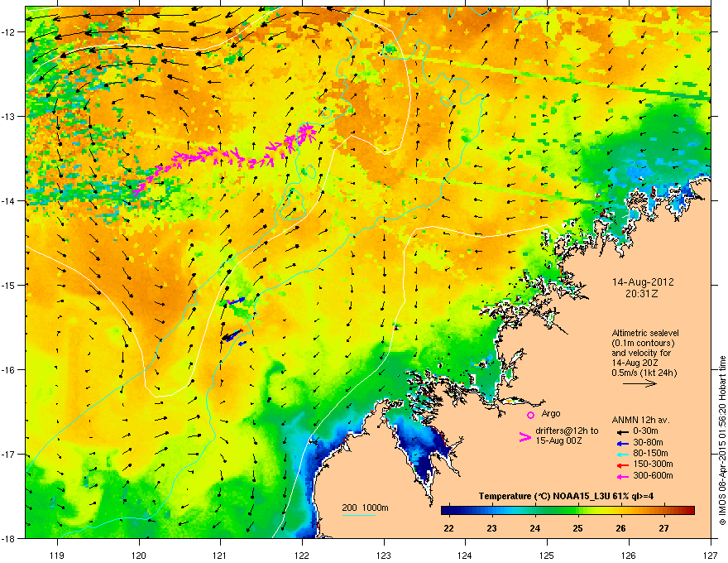Click the date label 14-Aug-2012
The image size is (728, 563).
pyautogui.click(x=643, y=282)
